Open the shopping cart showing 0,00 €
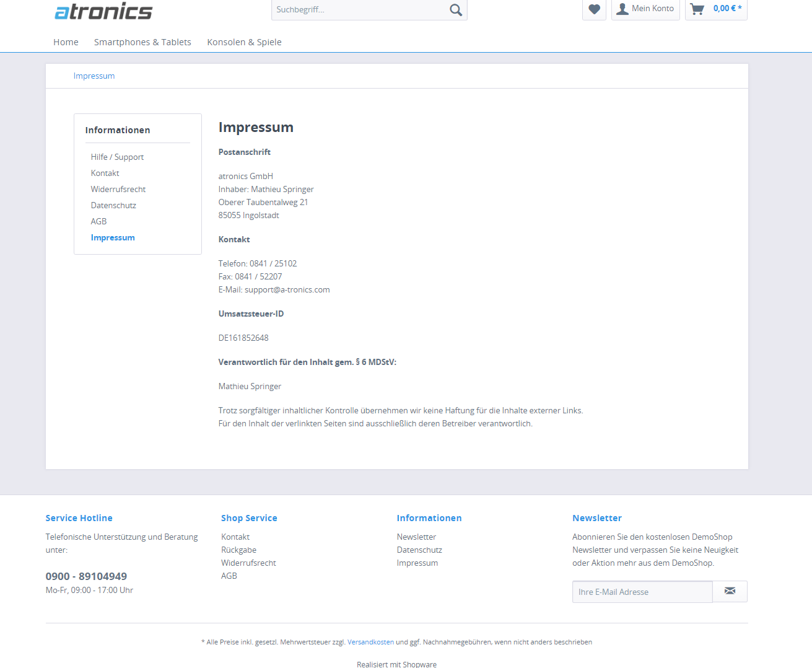This screenshot has width=812, height=668. pos(716,9)
